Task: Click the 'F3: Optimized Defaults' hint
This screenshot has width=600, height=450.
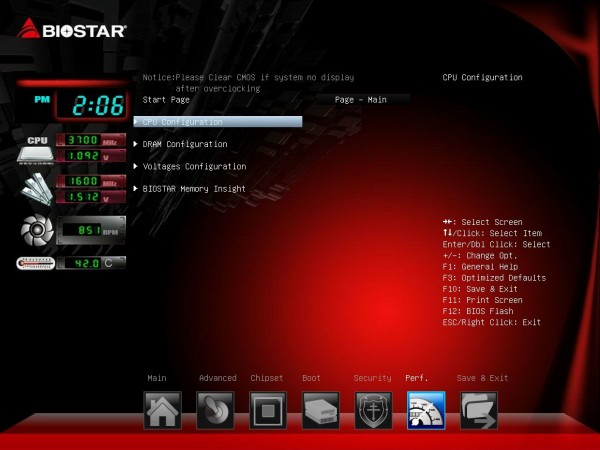Action: coord(494,278)
